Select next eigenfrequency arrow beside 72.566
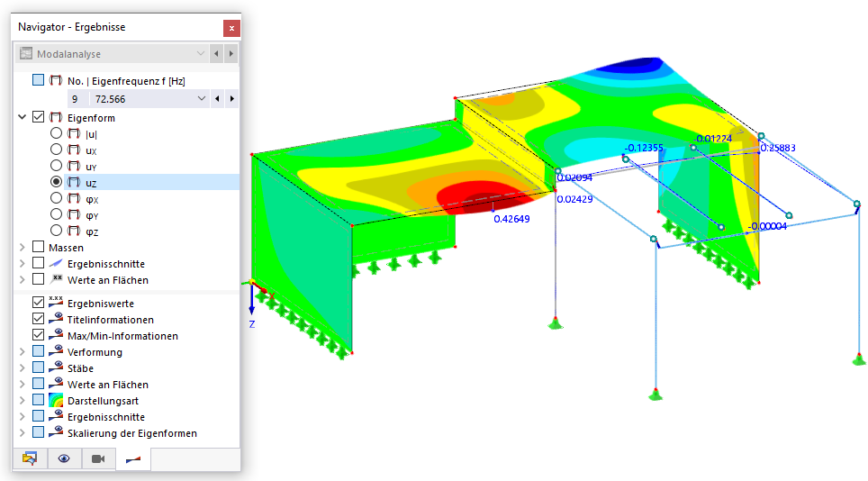Viewport: 868px width, 481px height. click(231, 98)
